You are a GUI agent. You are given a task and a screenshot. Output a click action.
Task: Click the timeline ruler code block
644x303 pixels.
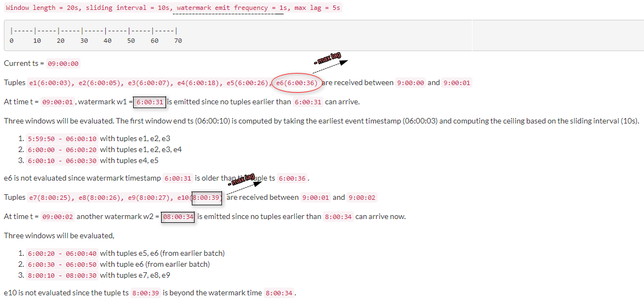pyautogui.click(x=238, y=35)
